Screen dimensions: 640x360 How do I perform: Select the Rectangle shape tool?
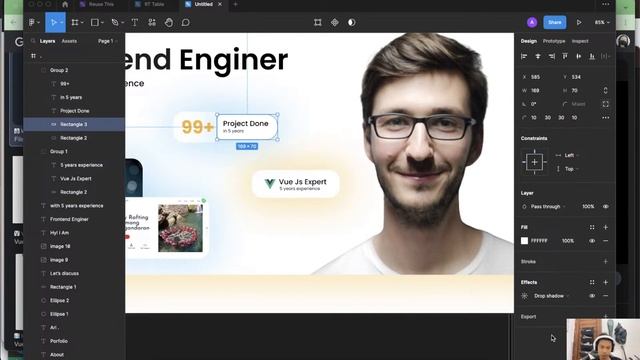[x=95, y=22]
